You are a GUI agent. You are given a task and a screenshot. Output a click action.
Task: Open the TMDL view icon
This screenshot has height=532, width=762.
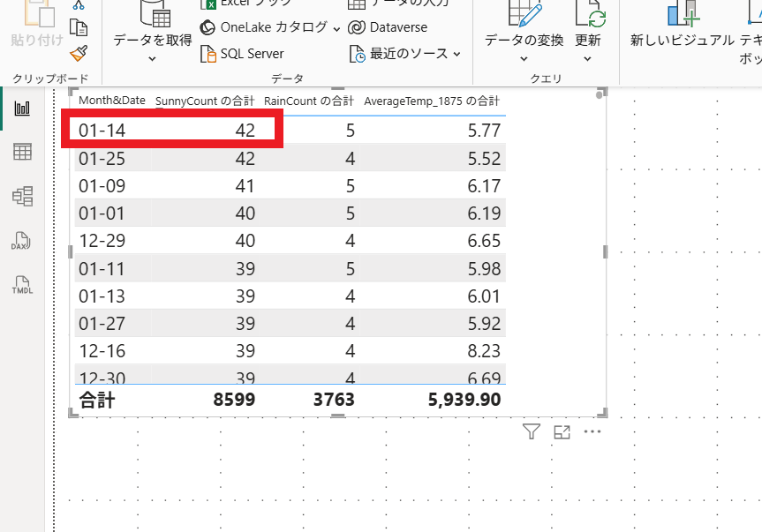click(x=22, y=284)
